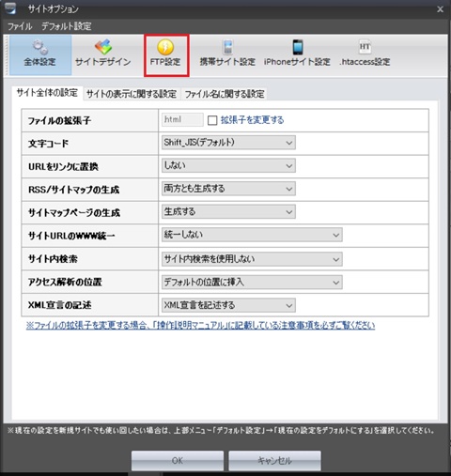This screenshot has height=476, width=451.
Task: Click the サイトオプション title bar text
Action: pyautogui.click(x=54, y=9)
